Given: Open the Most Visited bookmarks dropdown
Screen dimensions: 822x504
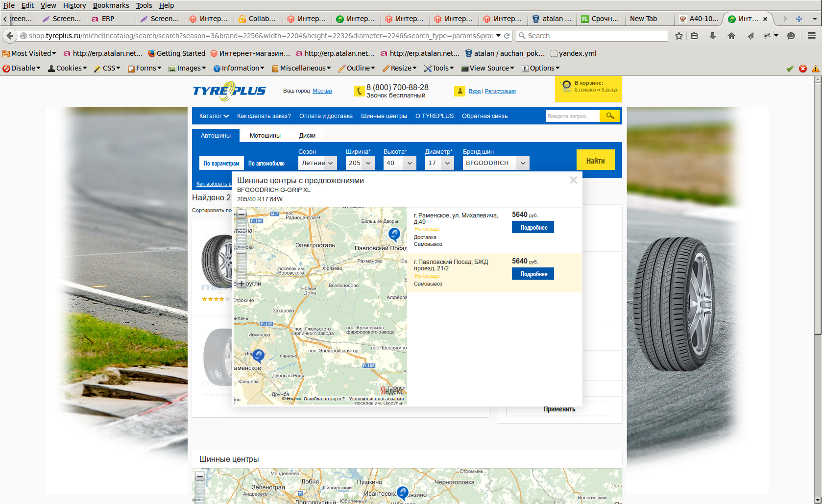Looking at the screenshot, I should [x=29, y=53].
